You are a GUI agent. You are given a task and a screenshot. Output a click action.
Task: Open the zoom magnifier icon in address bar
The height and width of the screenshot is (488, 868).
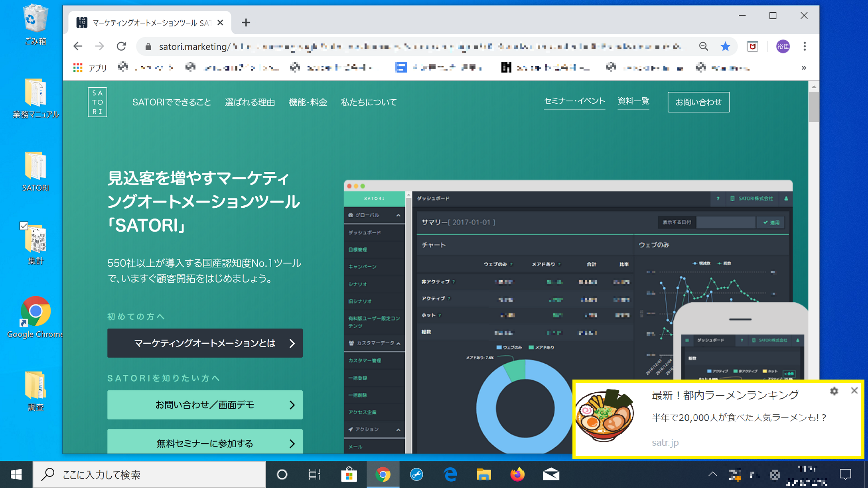pos(704,47)
